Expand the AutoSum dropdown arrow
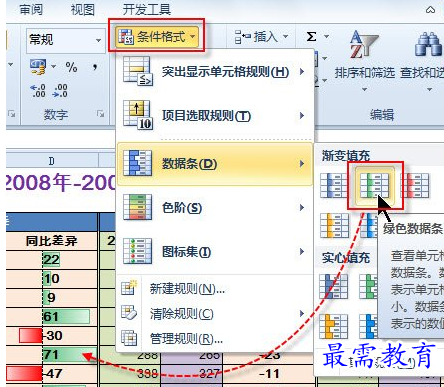 click(x=326, y=36)
